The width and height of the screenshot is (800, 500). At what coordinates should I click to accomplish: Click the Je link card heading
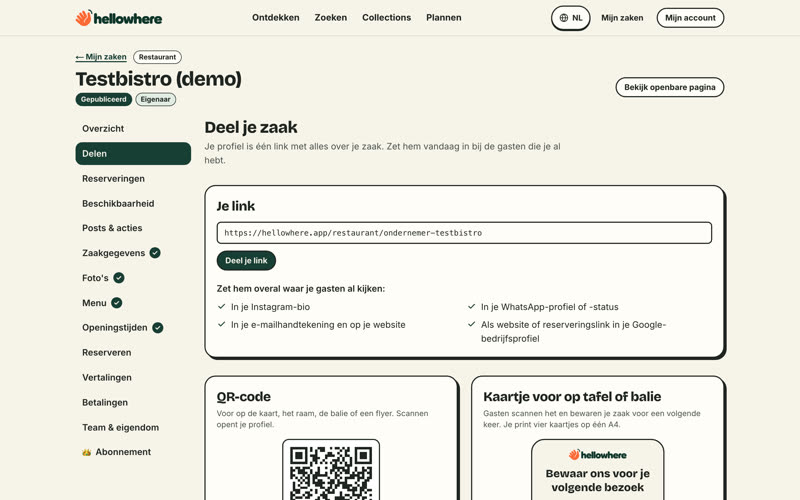click(x=235, y=206)
